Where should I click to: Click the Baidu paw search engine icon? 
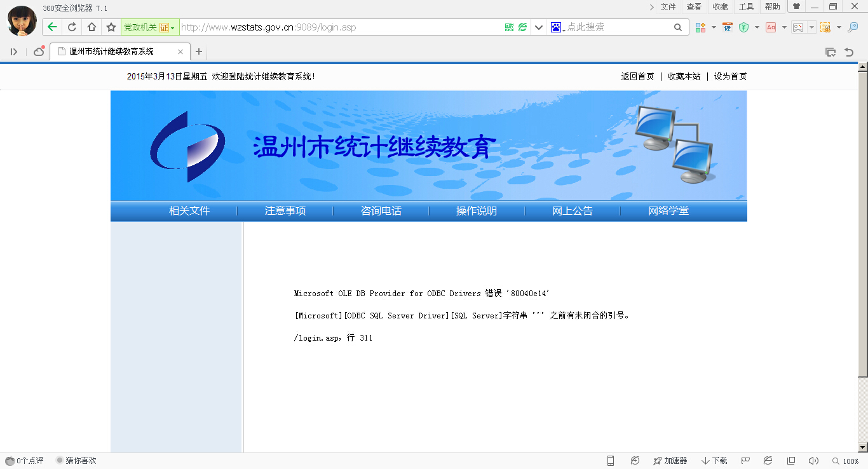(x=556, y=27)
